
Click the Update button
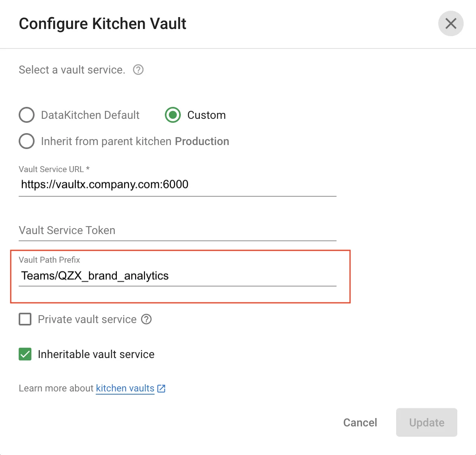click(x=426, y=422)
